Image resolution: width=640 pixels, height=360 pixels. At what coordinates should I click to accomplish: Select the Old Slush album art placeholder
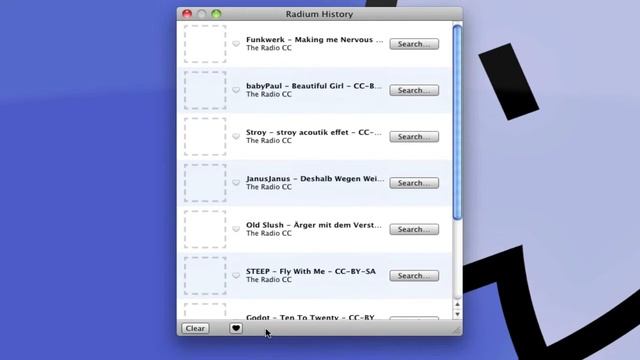205,229
